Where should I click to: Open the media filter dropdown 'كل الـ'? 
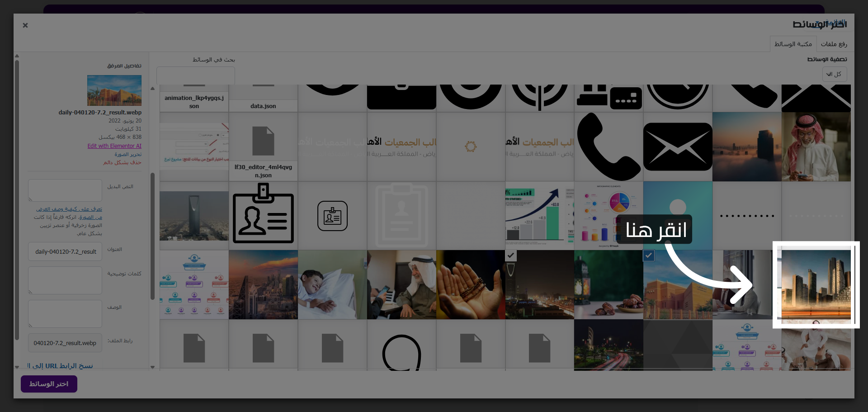[834, 74]
